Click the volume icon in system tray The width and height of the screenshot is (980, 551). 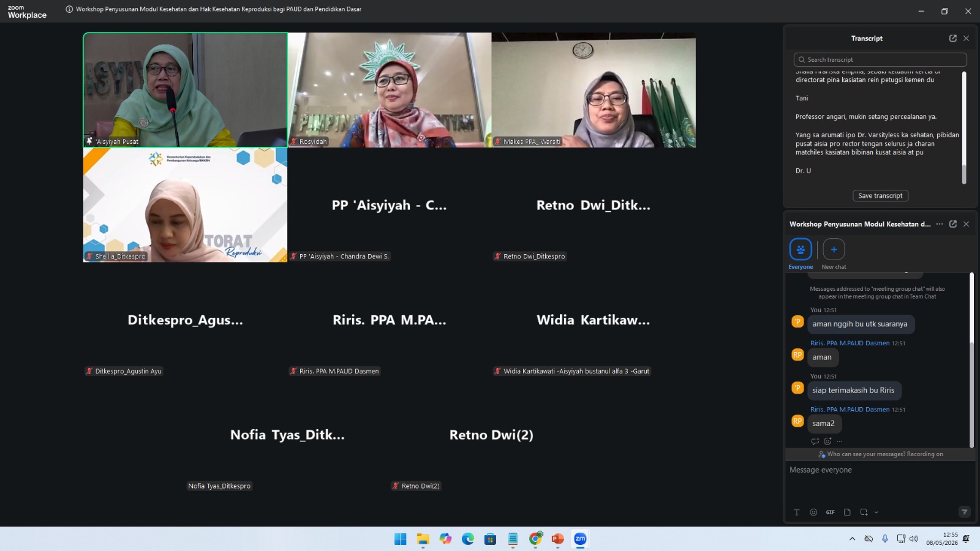[x=914, y=539]
